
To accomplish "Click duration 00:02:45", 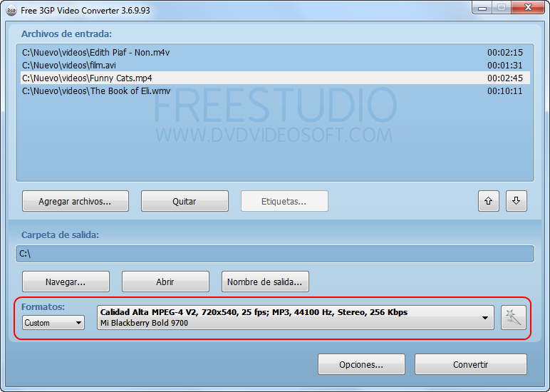I will 504,78.
